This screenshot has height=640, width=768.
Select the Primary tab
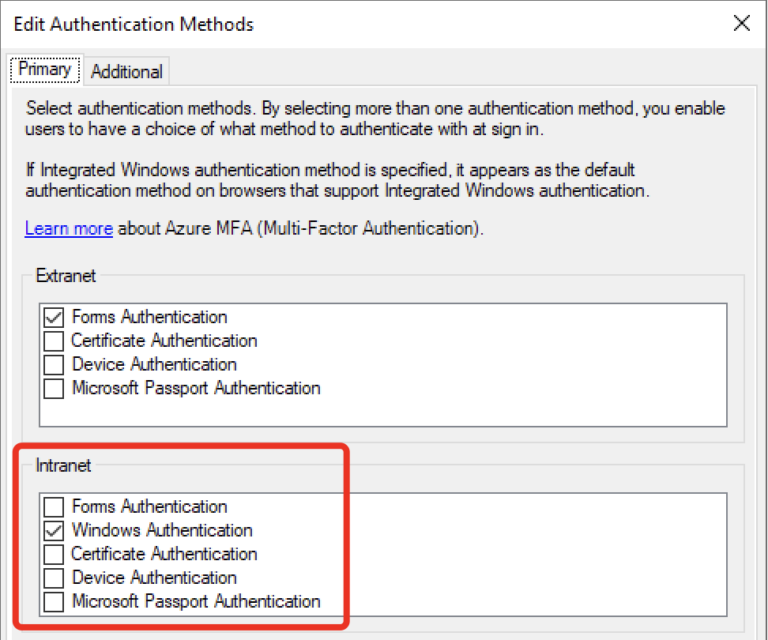(45, 69)
